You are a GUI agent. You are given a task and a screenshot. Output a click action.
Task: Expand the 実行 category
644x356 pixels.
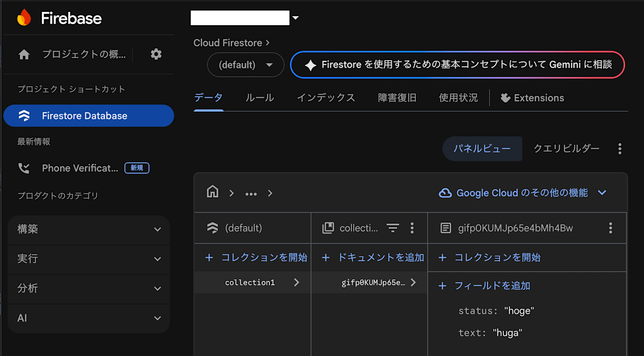(89, 259)
